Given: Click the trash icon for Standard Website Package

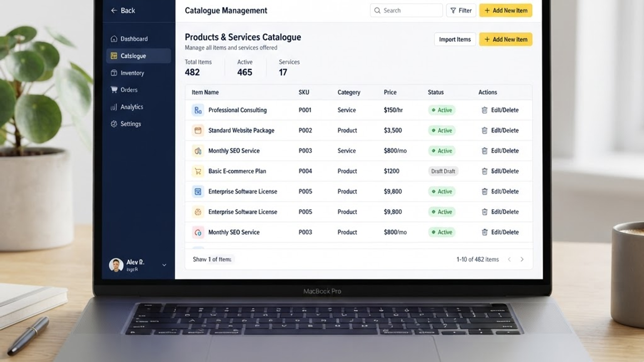Looking at the screenshot, I should pos(485,130).
